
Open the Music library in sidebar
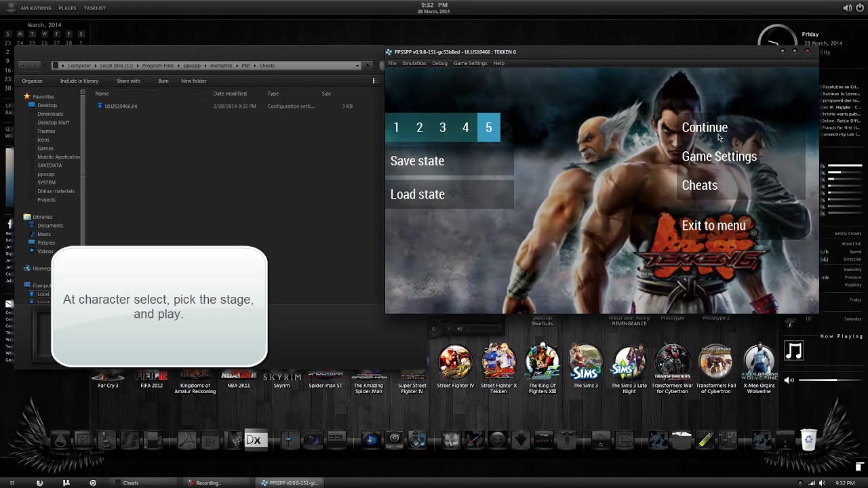click(44, 234)
